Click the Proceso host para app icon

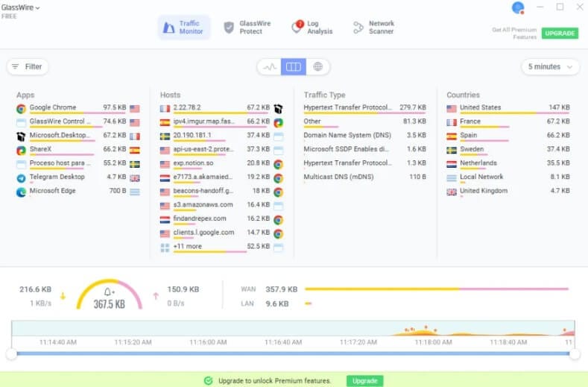point(21,164)
